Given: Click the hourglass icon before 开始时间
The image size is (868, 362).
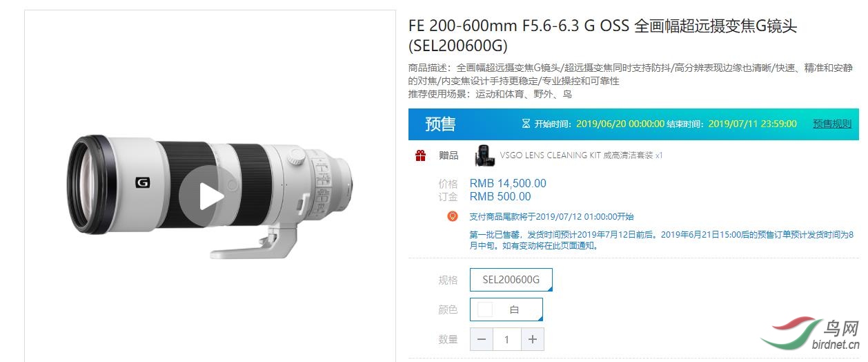Looking at the screenshot, I should point(526,124).
